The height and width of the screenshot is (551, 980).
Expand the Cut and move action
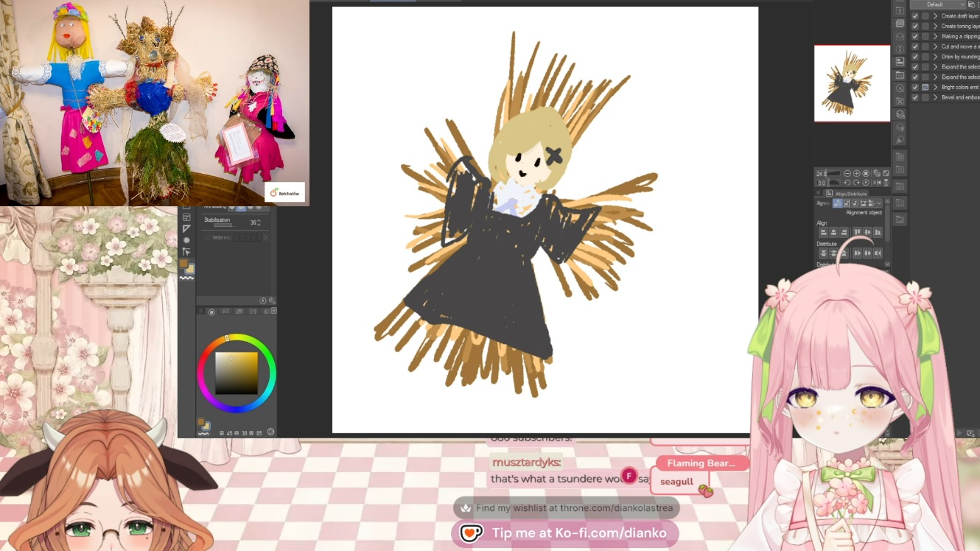pyautogui.click(x=935, y=46)
